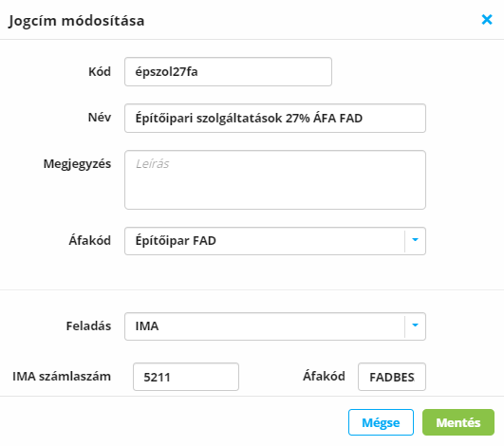
Task: Focus the Név text field
Action: tap(275, 118)
